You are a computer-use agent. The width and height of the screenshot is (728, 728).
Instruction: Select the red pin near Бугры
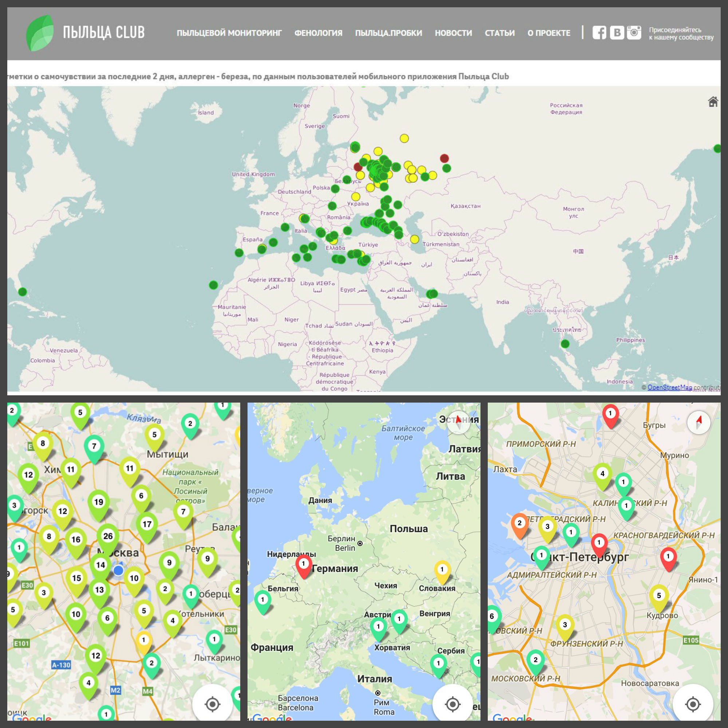[610, 415]
